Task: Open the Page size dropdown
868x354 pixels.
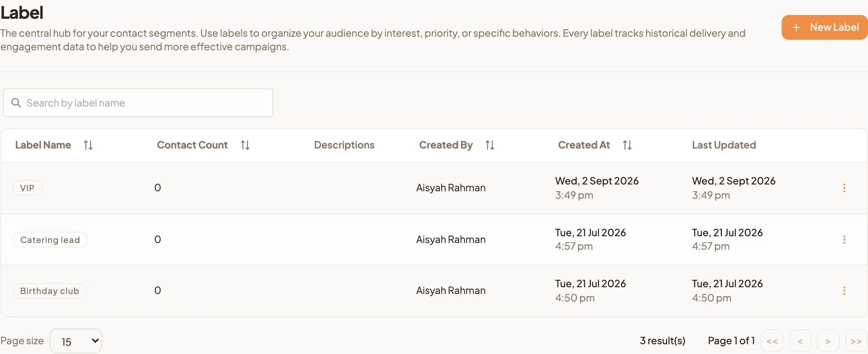Action: pos(76,341)
